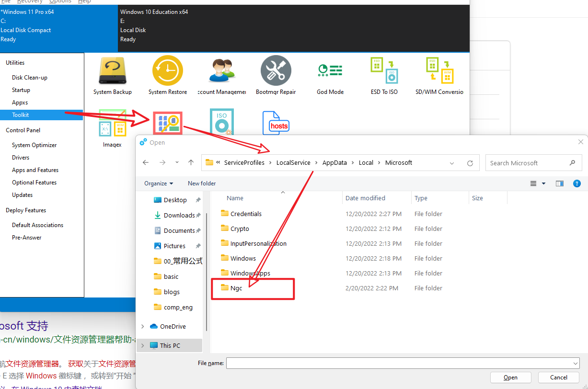Click the Search Microsoft field
588x389 pixels.
point(533,163)
